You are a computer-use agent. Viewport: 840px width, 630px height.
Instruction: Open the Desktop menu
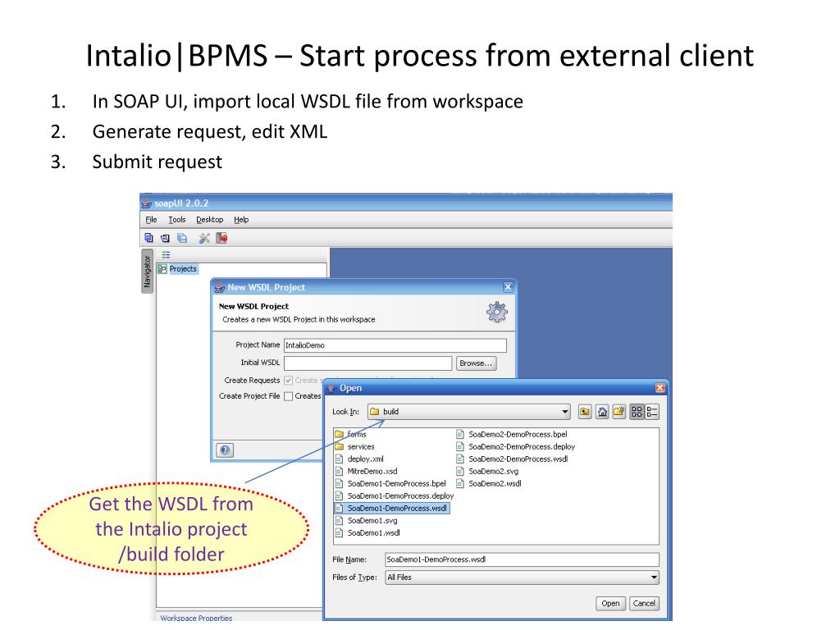[x=209, y=220]
